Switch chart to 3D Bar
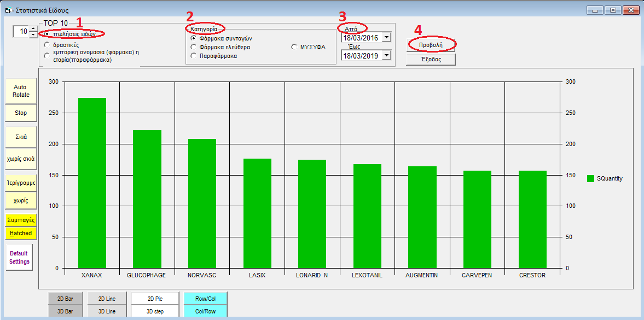This screenshot has width=644, height=320. (x=65, y=311)
